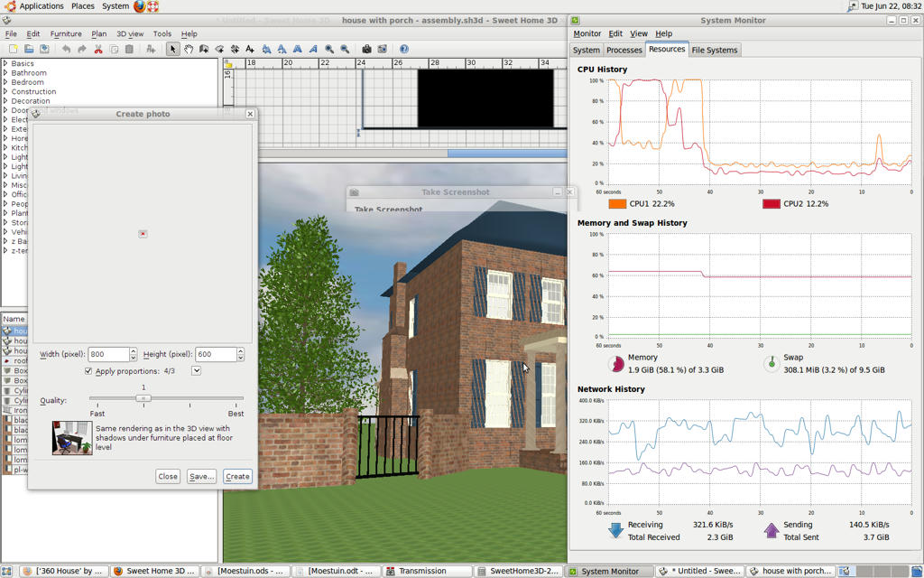This screenshot has height=578, width=924.
Task: Click the Zoom in magnifier icon
Action: click(x=329, y=49)
